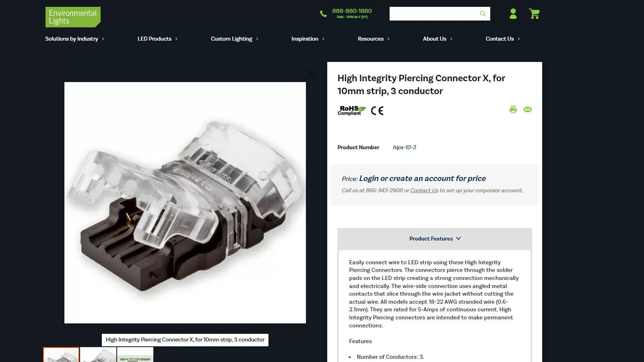Click the green printer icon

(x=513, y=109)
